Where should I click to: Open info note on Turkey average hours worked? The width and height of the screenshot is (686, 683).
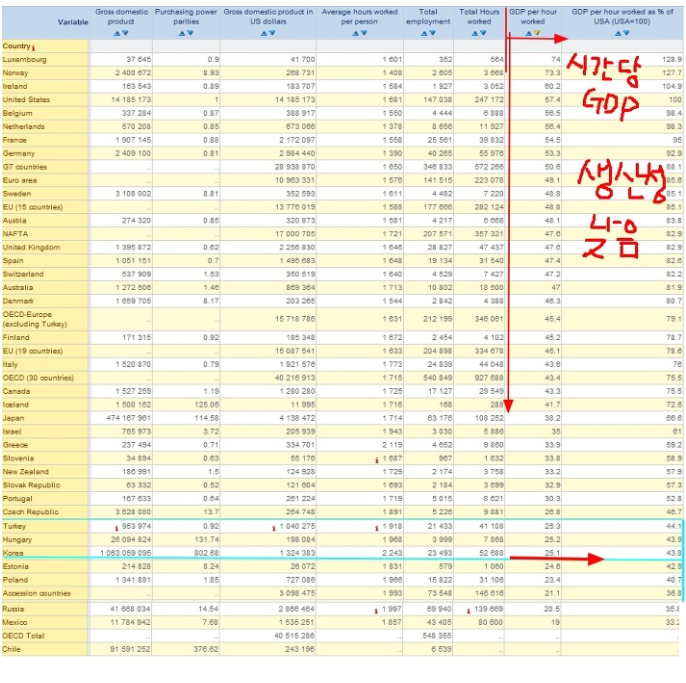[377, 528]
